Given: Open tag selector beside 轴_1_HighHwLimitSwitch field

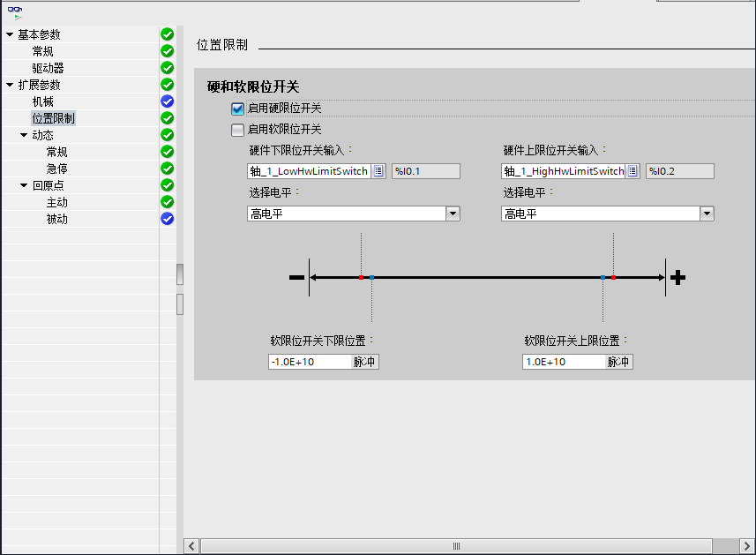Looking at the screenshot, I should 632,171.
